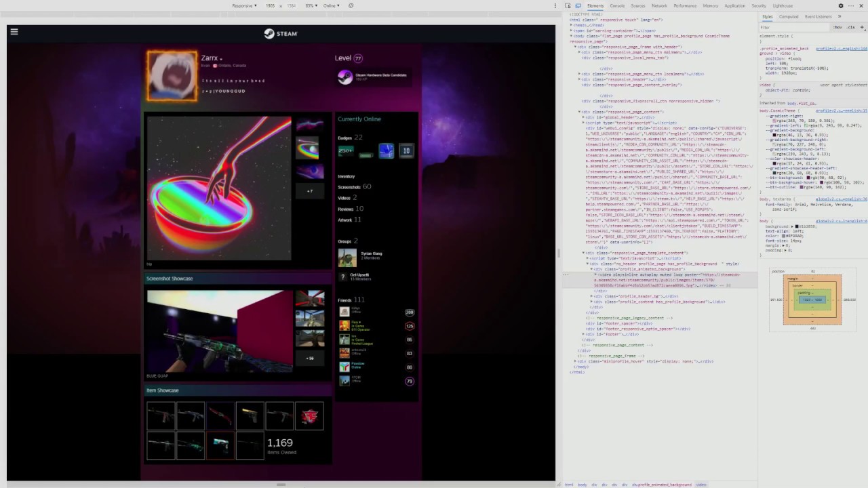Open the first small artwork thumbnail
Image resolution: width=868 pixels, height=488 pixels.
pos(310,125)
